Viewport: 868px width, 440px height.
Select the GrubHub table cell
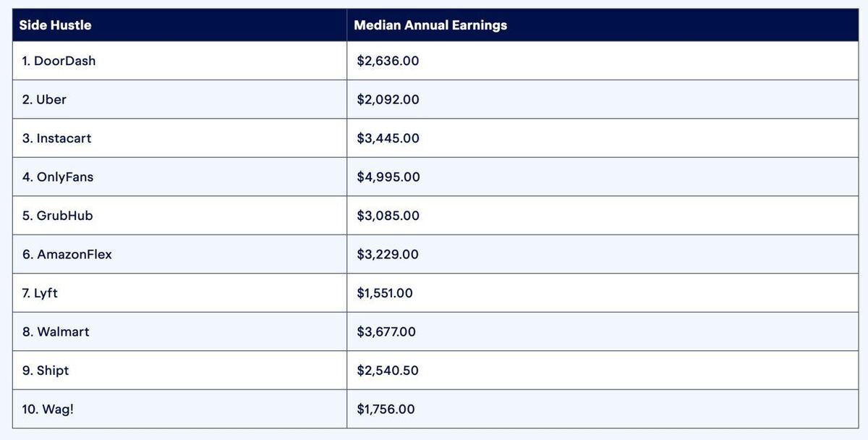click(x=57, y=216)
